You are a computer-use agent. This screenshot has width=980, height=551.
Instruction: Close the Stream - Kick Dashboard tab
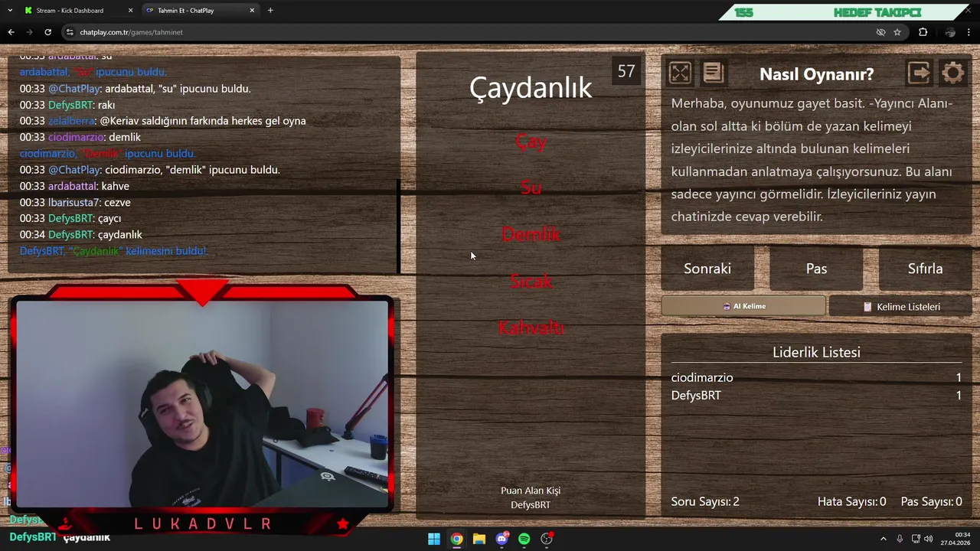coord(130,10)
